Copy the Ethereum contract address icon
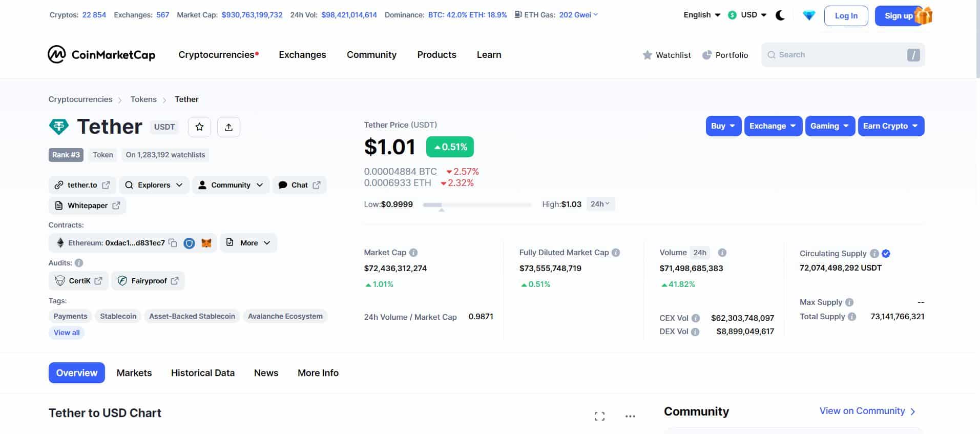Viewport: 980px width, 434px height. 173,243
